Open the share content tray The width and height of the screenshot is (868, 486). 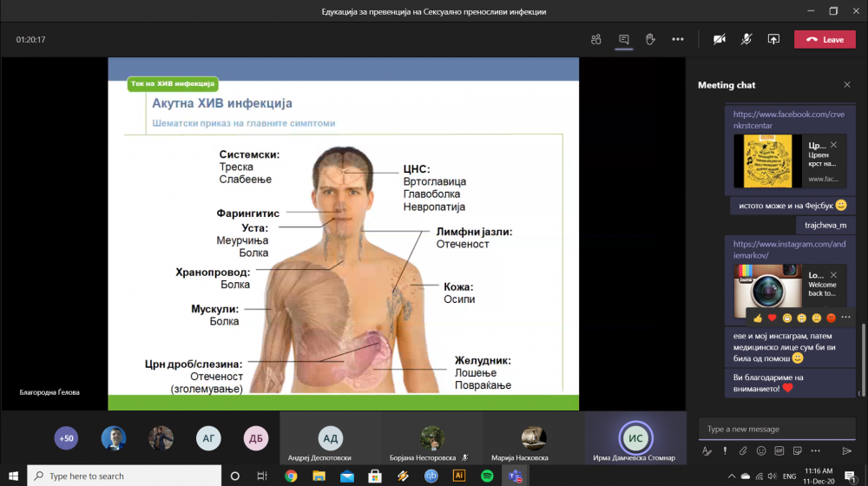[x=773, y=39]
